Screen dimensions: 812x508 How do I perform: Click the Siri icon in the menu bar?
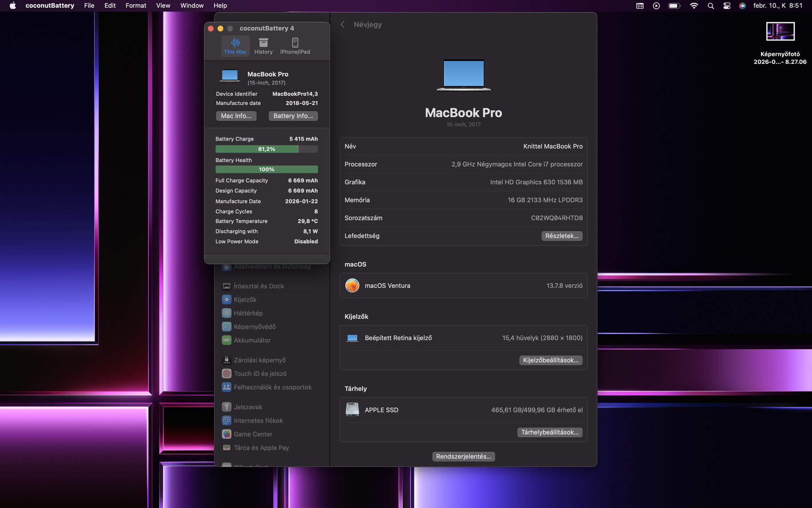coord(742,6)
